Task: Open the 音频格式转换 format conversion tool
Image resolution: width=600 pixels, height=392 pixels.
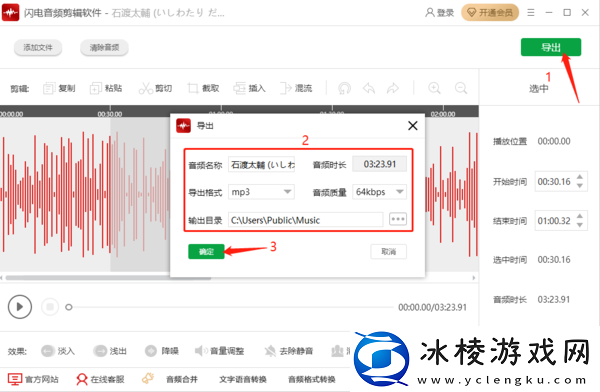Action: tap(311, 379)
